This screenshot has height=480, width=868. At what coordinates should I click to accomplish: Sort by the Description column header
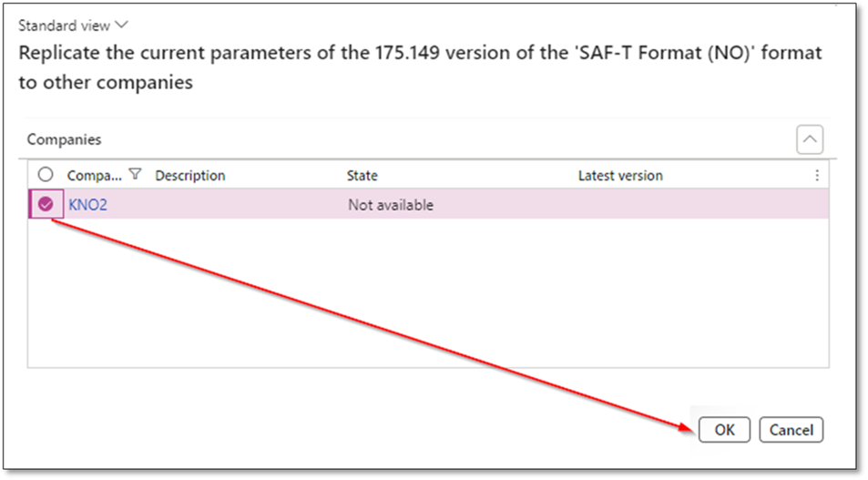pos(190,175)
